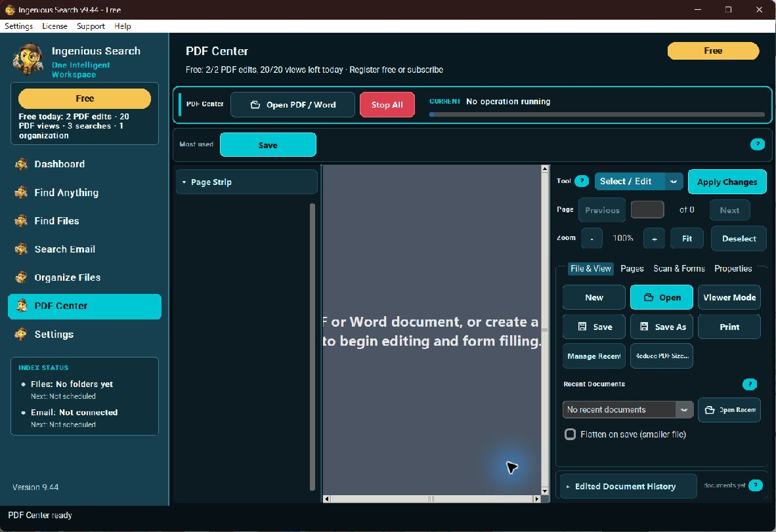Open the Help menu
This screenshot has height=532, width=776.
click(122, 26)
